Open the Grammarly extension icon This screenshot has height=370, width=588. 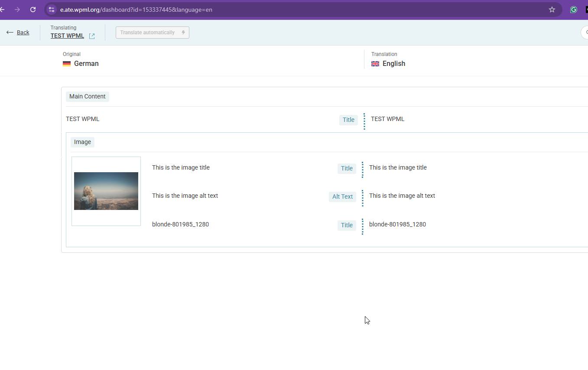coord(574,10)
